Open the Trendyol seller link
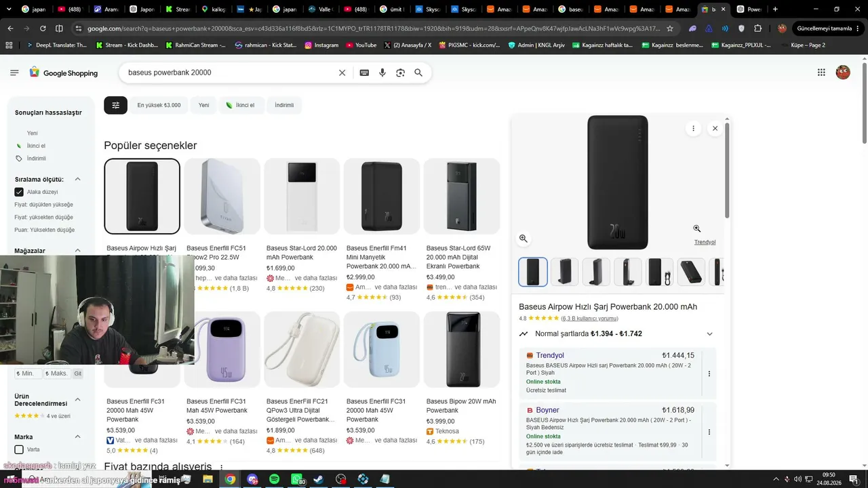Screen dimensions: 868x488 pos(550,356)
